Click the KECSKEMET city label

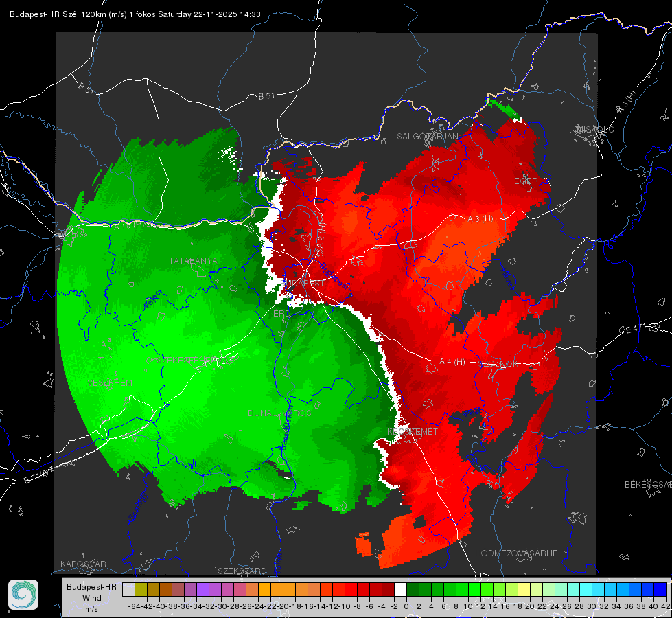(x=413, y=431)
